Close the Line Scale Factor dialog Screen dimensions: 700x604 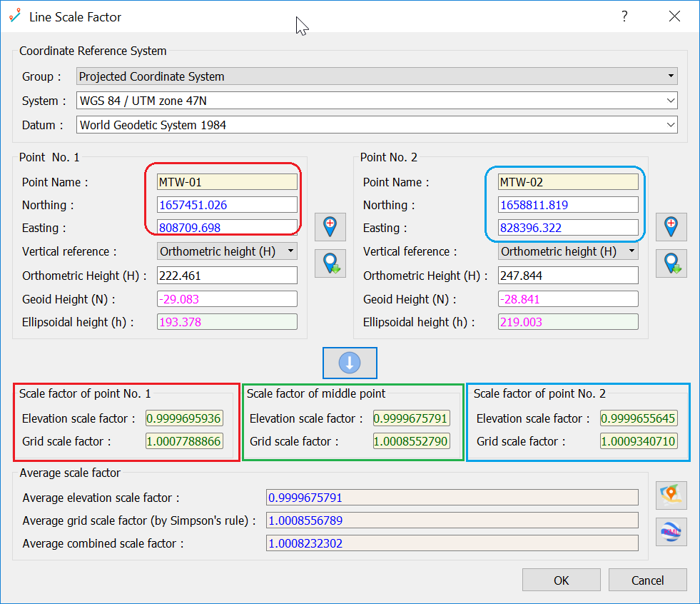click(674, 16)
